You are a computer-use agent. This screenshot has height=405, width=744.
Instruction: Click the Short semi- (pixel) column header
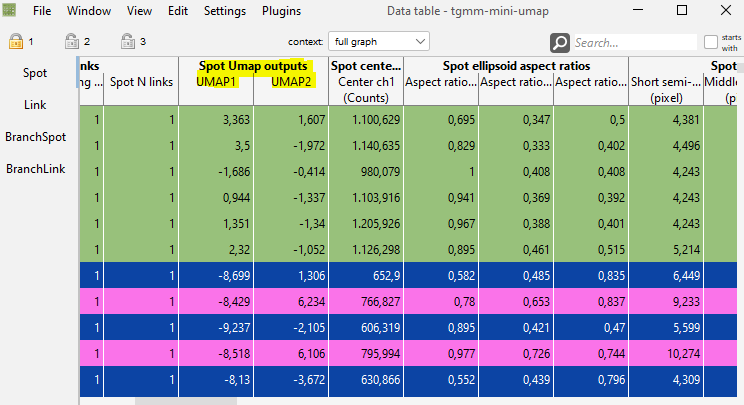(666, 90)
